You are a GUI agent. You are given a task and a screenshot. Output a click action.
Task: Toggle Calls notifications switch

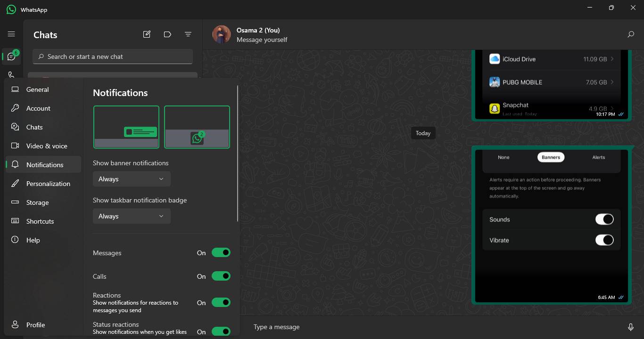point(221,276)
